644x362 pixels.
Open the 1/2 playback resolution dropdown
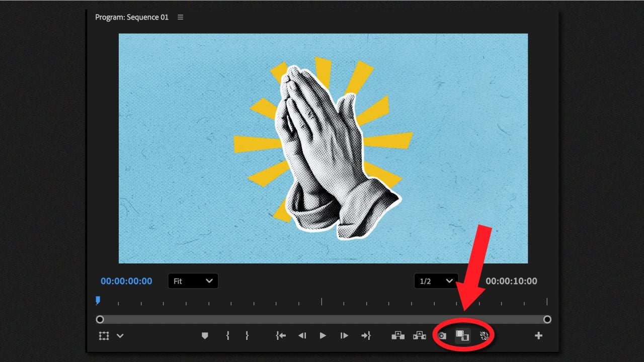click(436, 281)
